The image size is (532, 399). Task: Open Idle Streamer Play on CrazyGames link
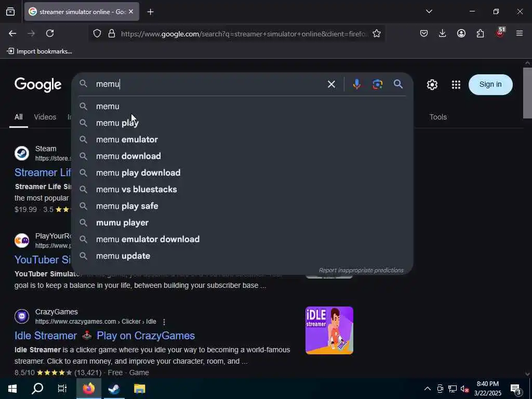104,336
